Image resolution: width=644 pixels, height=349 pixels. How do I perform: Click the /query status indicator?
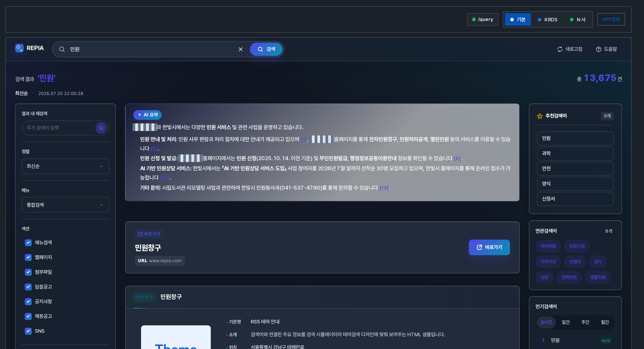click(x=483, y=20)
